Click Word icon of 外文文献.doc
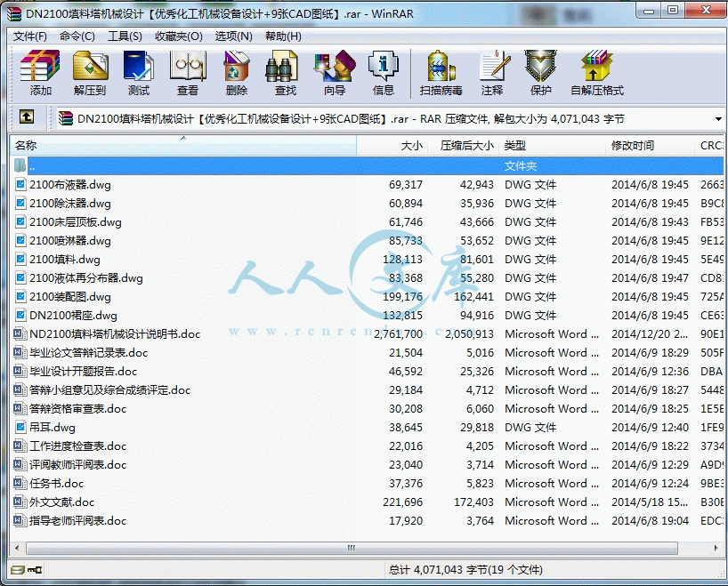 point(19,502)
